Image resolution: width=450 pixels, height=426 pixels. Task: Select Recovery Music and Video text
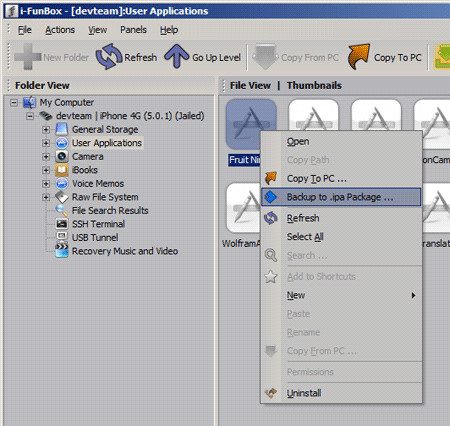click(x=125, y=251)
